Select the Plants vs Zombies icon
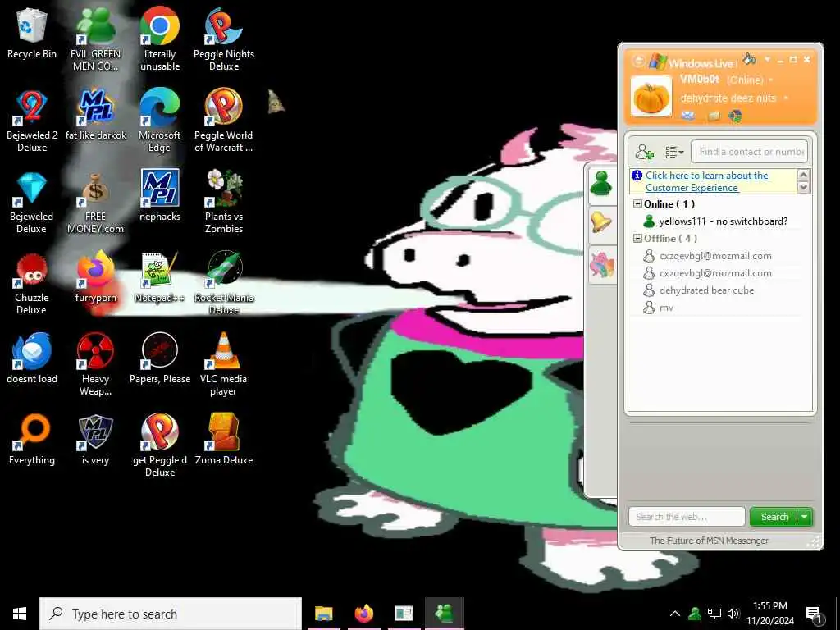The image size is (840, 630). (x=224, y=203)
